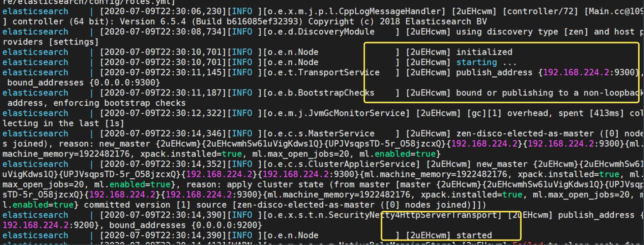Select 'bound_addresses {0.0.0.0:9200}' text

click(x=185, y=225)
